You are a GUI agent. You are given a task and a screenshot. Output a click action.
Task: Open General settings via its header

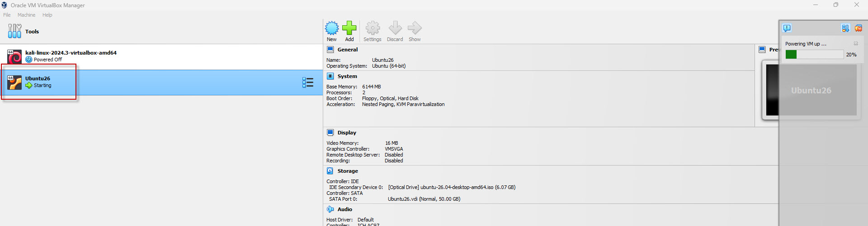[348, 50]
